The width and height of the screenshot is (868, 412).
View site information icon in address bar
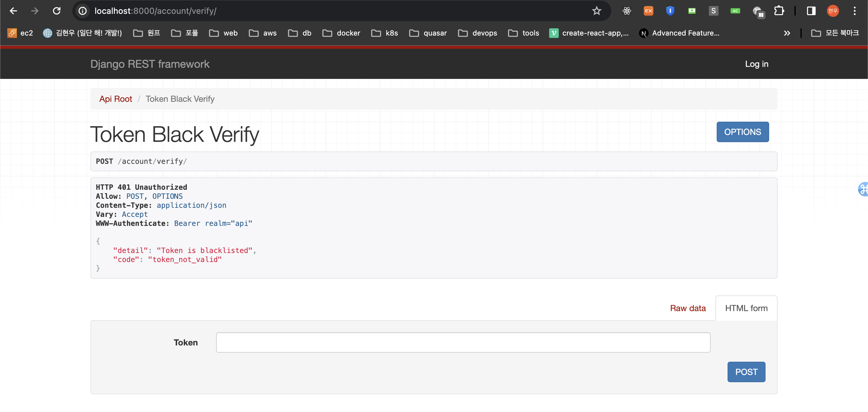click(83, 11)
